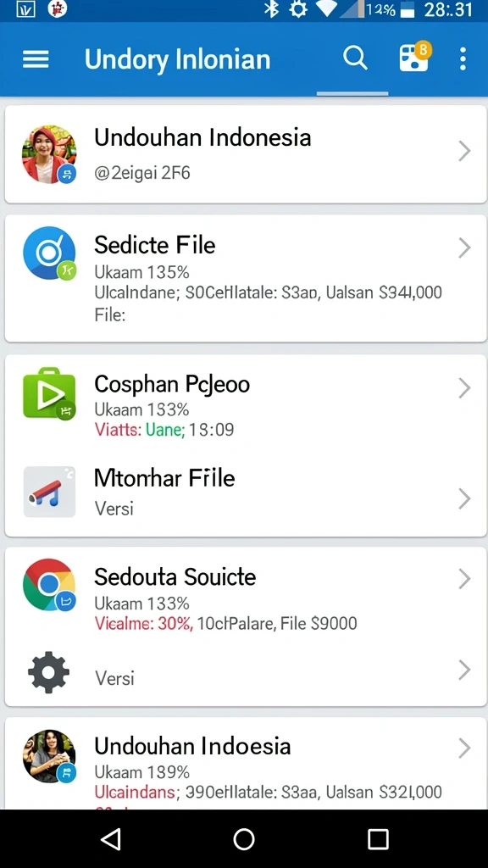This screenshot has height=868, width=488.
Task: Tap the Mtonhar File music icon
Action: 49,492
